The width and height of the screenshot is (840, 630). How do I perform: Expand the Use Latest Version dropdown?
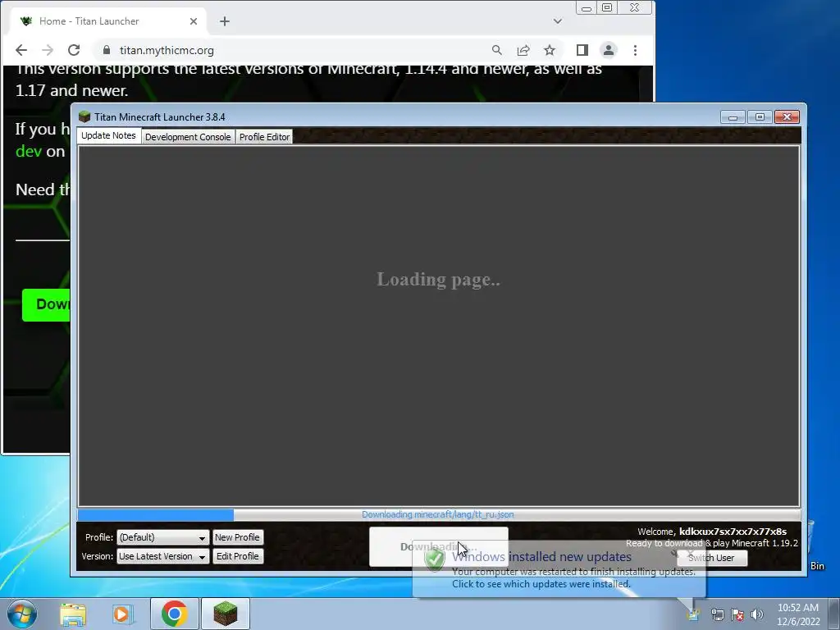[x=163, y=557]
